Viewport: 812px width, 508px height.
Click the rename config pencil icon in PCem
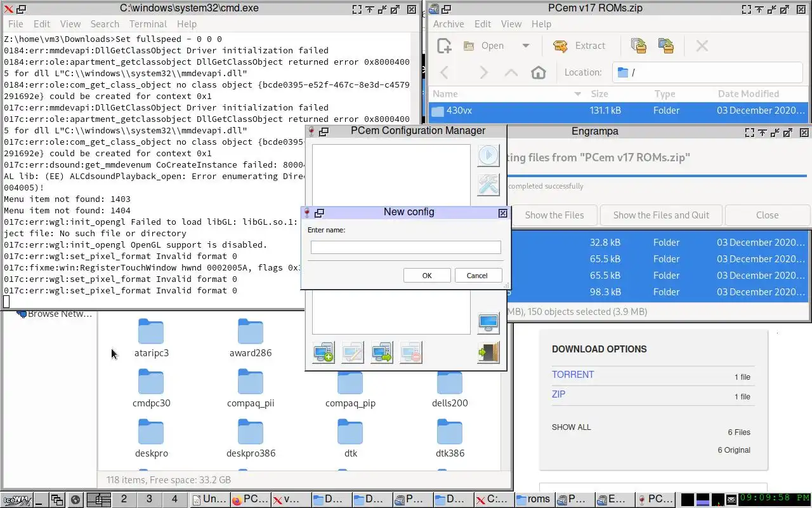(x=353, y=352)
